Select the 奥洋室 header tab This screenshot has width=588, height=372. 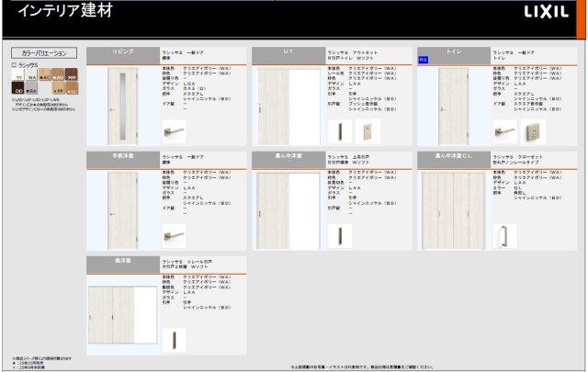(122, 261)
